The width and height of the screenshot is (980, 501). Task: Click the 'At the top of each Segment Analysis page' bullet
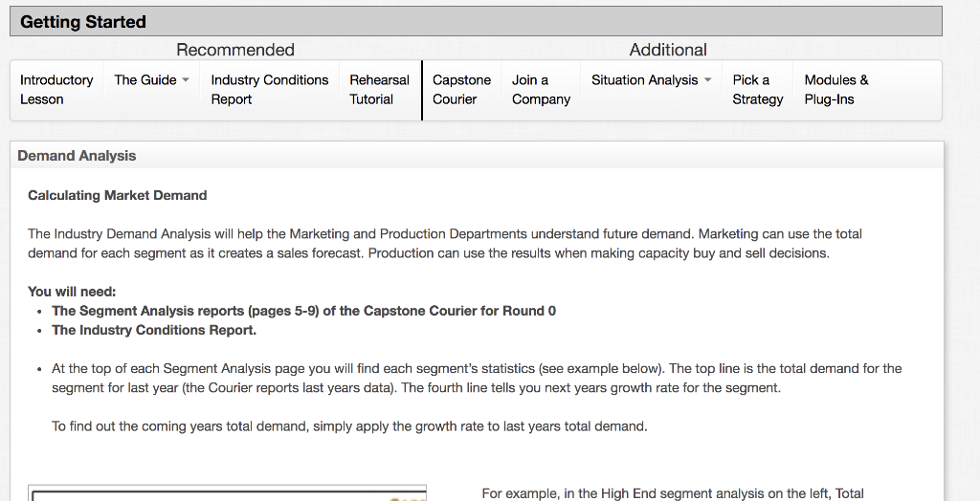pos(477,378)
